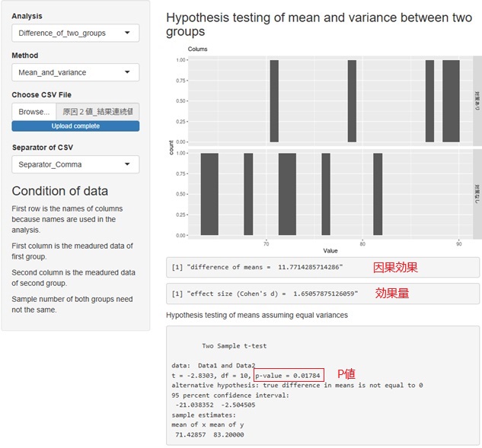The height and width of the screenshot is (448, 482).
Task: Click the bottom histogram bar near value 76
Action: coord(326,194)
